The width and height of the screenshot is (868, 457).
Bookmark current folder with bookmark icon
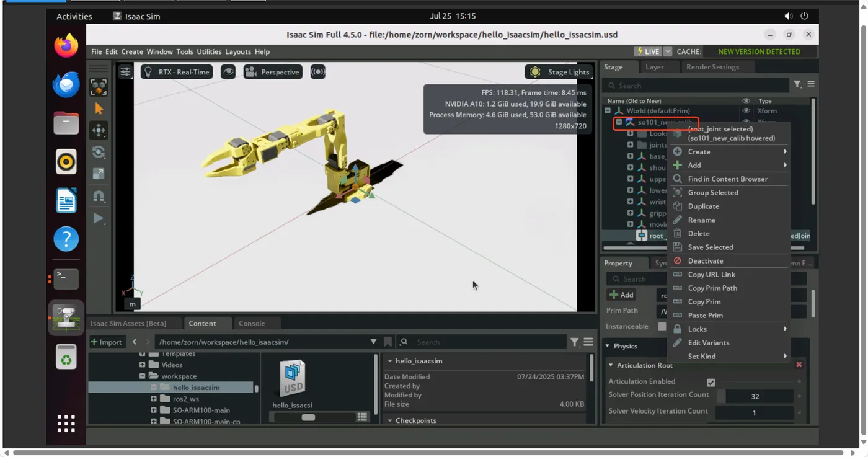388,342
